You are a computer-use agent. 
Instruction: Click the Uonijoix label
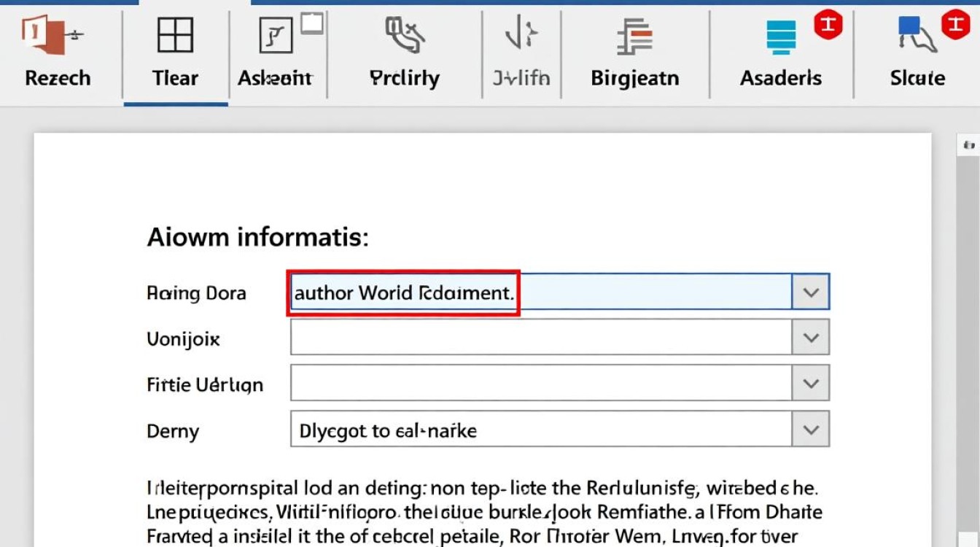click(184, 339)
